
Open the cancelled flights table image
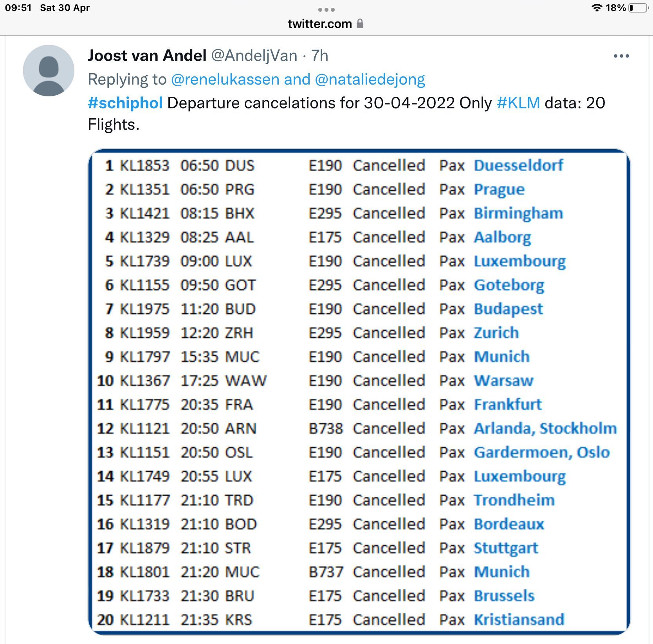[x=359, y=392]
